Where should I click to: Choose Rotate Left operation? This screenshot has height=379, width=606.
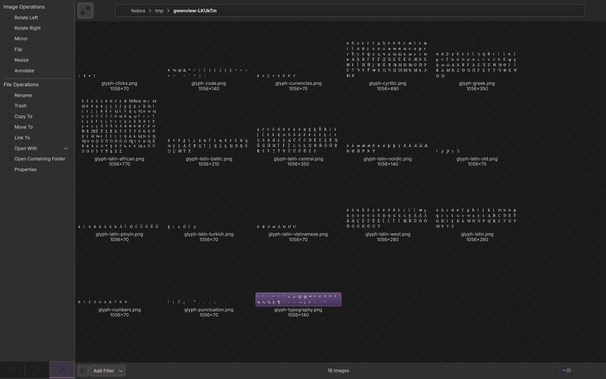point(26,18)
